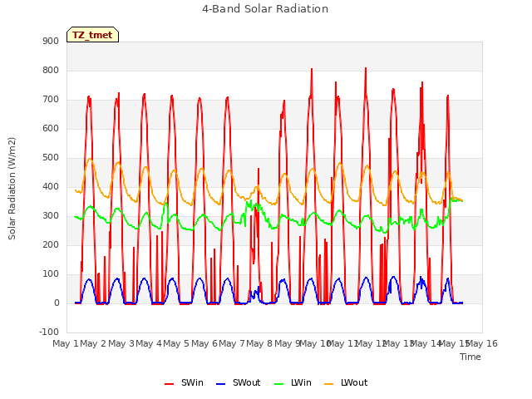
Task: Click the 900 y-axis tick label
Action: point(51,41)
